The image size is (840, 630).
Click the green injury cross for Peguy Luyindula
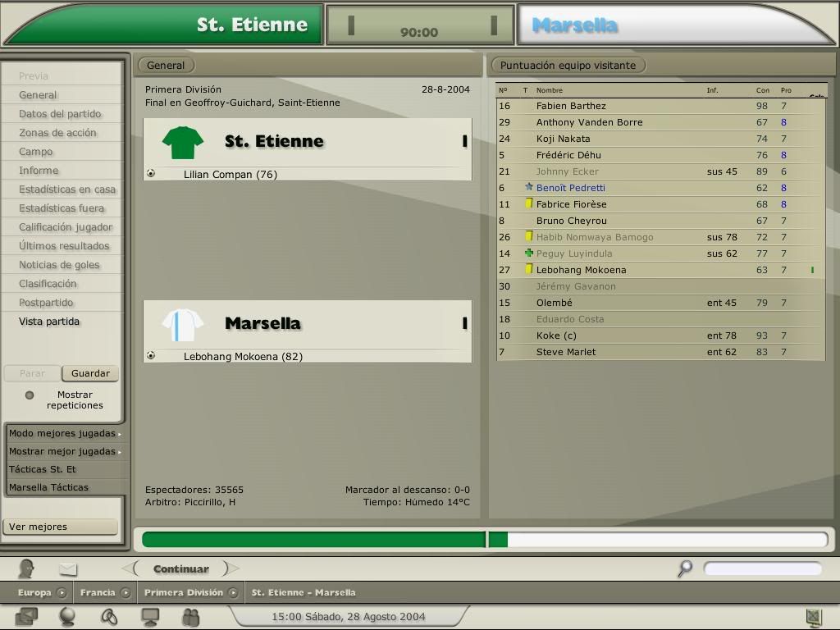pyautogui.click(x=529, y=253)
